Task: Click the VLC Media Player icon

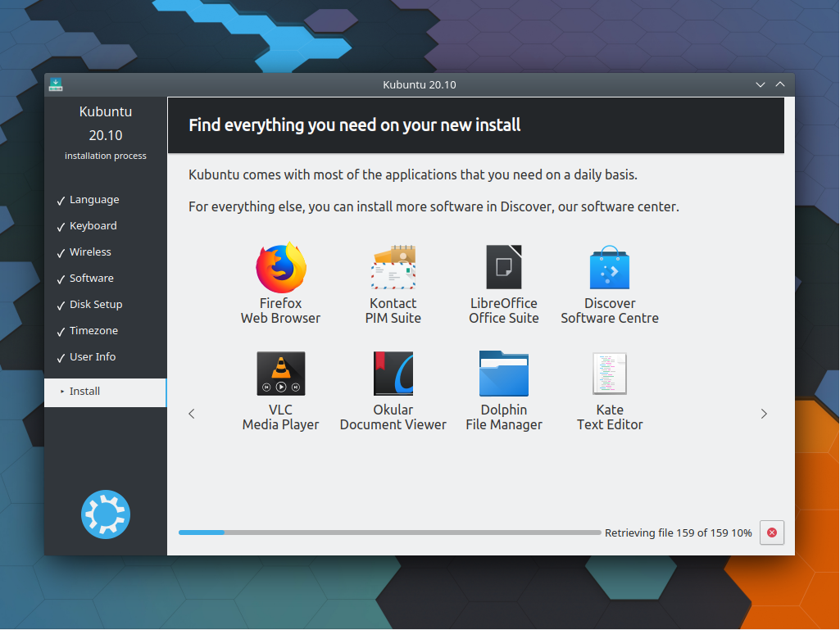Action: click(x=281, y=374)
